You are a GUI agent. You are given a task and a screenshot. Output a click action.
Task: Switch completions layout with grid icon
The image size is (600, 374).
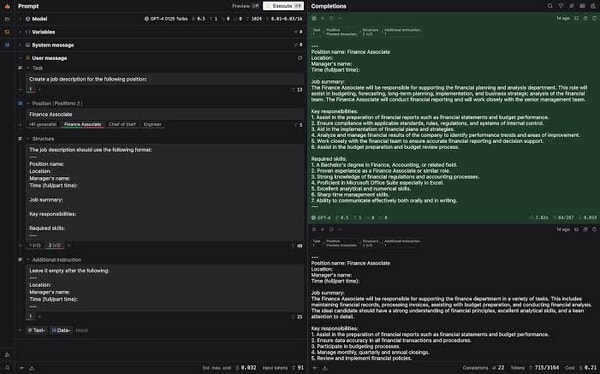click(582, 6)
